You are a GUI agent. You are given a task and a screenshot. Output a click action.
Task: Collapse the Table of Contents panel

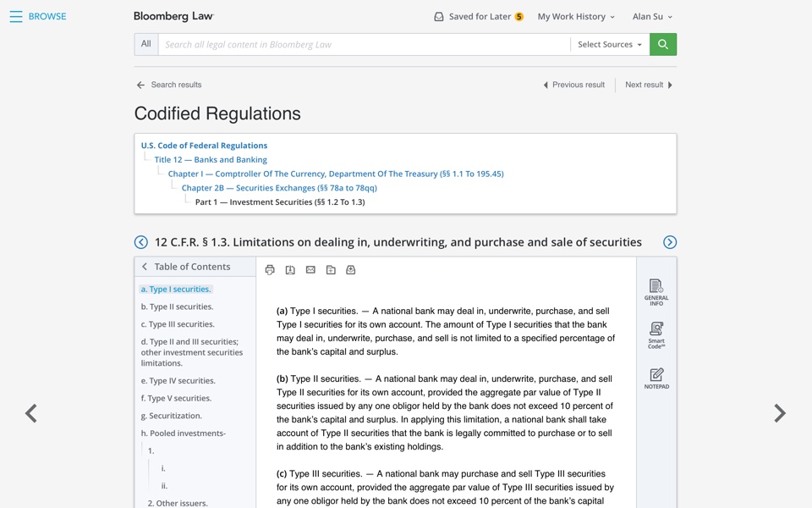point(145,267)
